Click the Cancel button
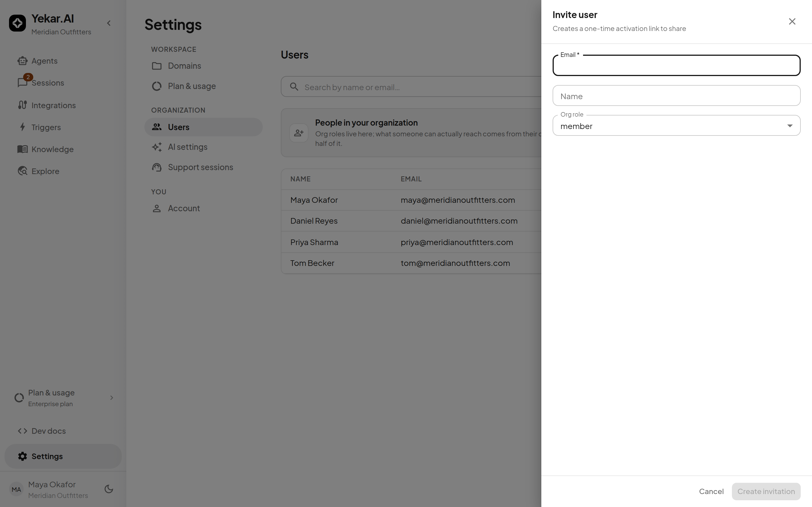812x507 pixels. (711, 491)
